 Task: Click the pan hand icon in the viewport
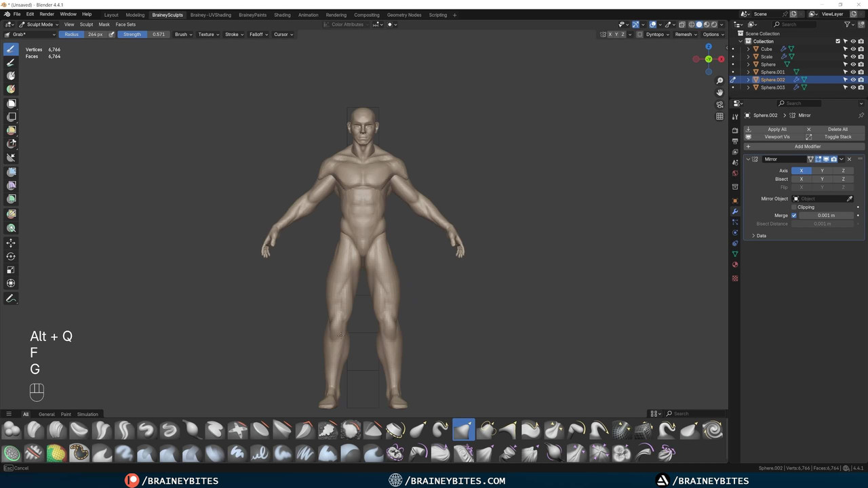coord(719,92)
